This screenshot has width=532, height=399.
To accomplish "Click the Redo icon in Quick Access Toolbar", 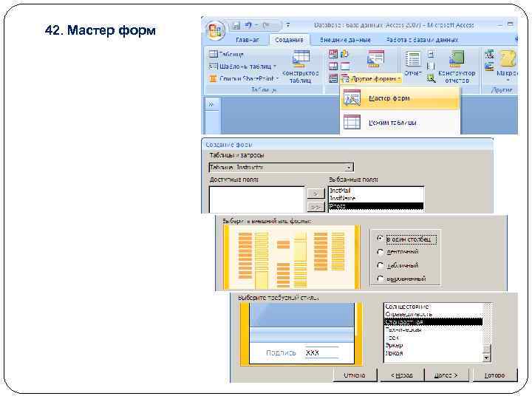I will click(266, 25).
